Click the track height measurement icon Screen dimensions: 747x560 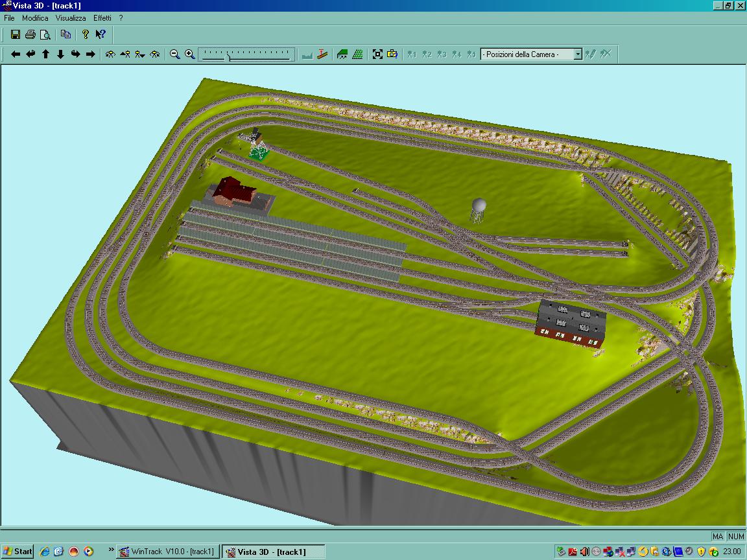[322, 54]
